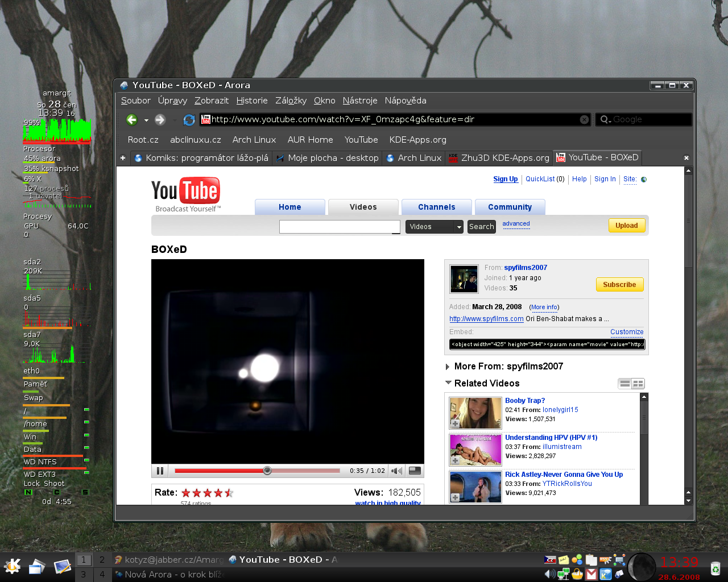Open the search engine magnifier icon

(605, 119)
